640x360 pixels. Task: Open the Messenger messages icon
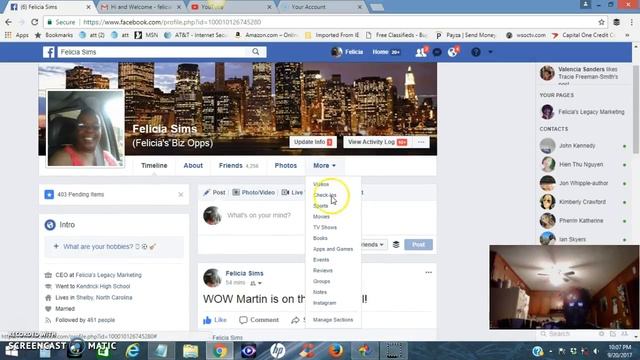[437, 52]
